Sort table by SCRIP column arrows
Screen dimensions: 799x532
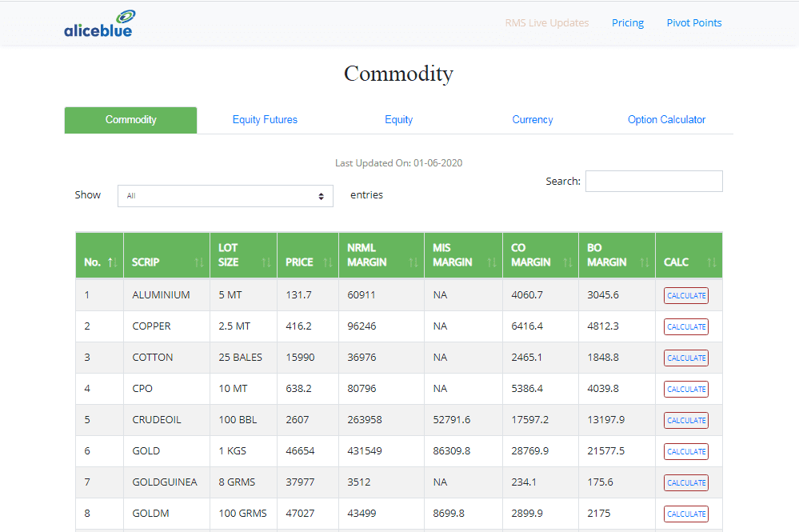198,262
